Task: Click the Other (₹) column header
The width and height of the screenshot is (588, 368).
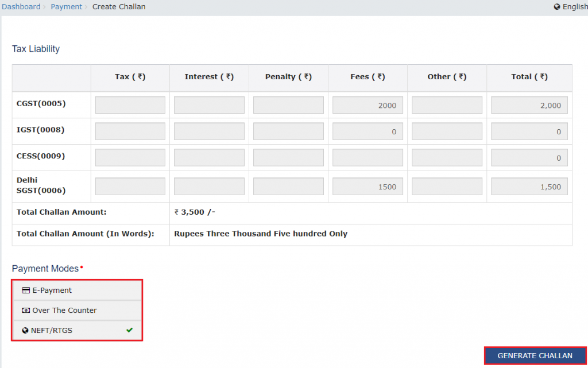Action: pos(447,77)
